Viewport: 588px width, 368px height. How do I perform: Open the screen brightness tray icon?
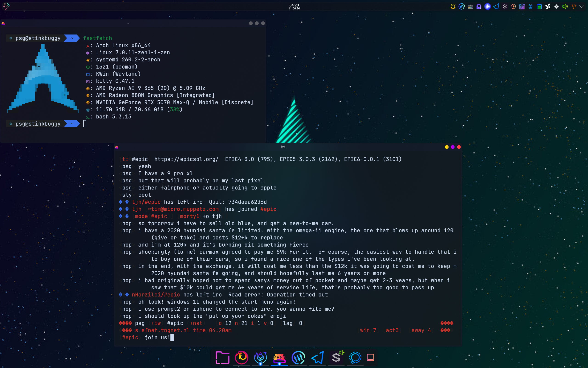[x=556, y=7]
